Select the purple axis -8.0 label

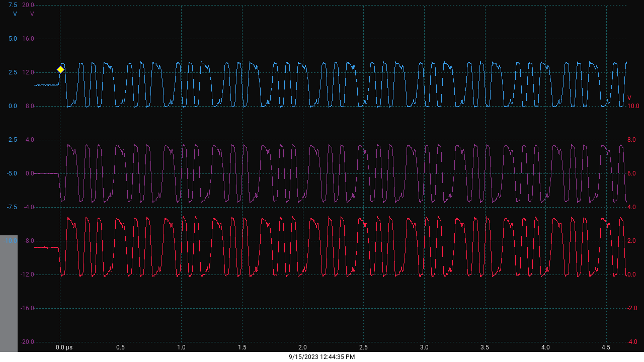29,241
